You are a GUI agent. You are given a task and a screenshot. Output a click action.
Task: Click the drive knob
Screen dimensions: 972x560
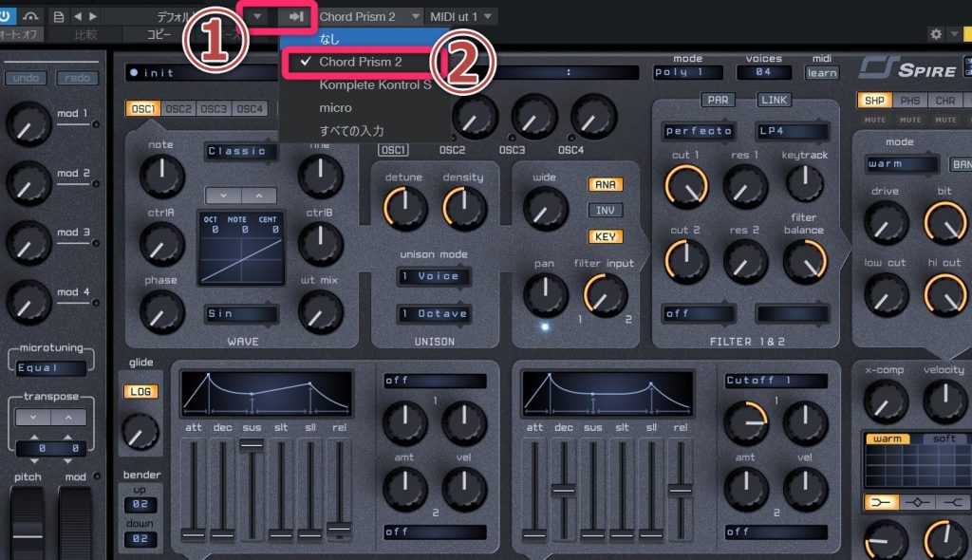tap(885, 220)
